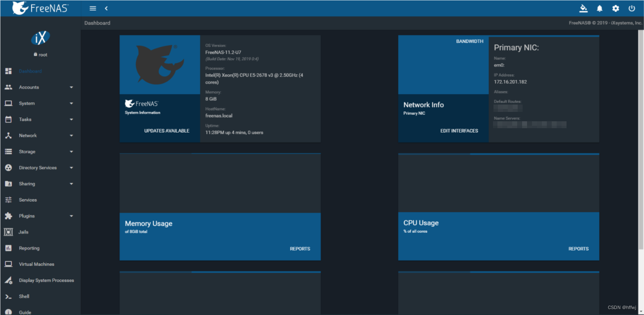Click the Accounts people icon

pyautogui.click(x=8, y=87)
